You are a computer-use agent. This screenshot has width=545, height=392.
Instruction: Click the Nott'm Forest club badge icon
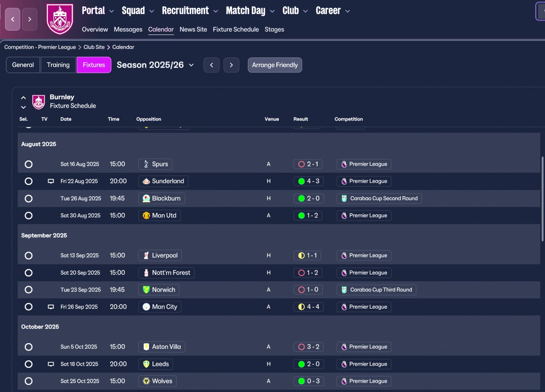point(146,273)
